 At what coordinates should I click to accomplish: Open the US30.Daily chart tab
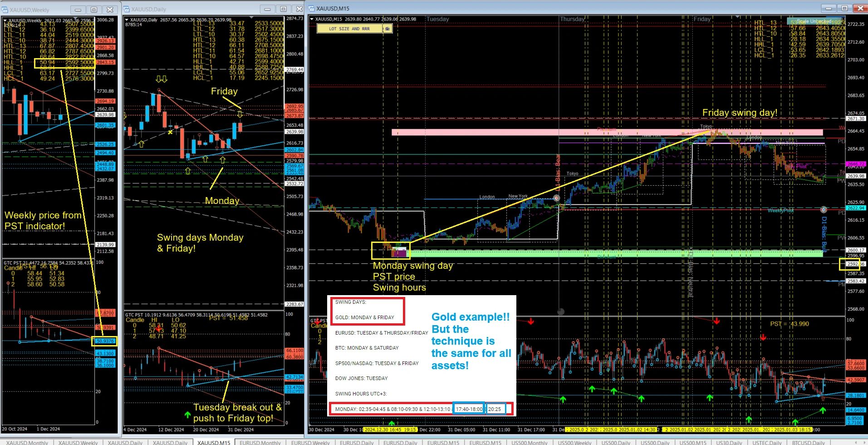729,442
